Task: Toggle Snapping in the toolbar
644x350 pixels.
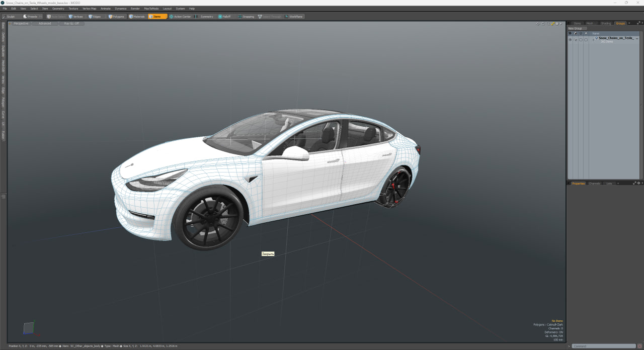Action: (x=246, y=17)
